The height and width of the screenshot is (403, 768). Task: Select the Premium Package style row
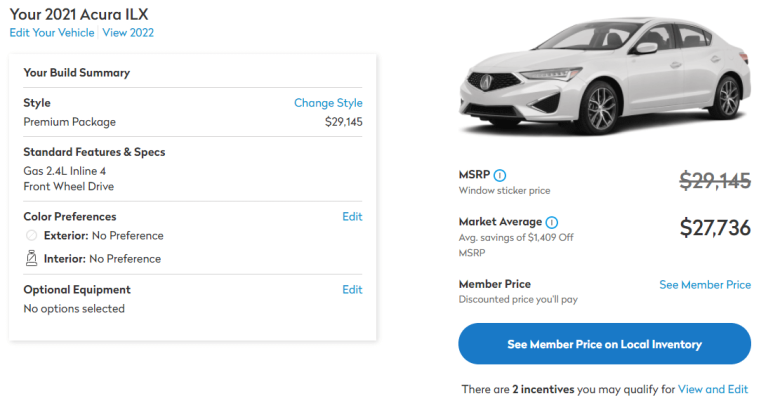(x=70, y=122)
